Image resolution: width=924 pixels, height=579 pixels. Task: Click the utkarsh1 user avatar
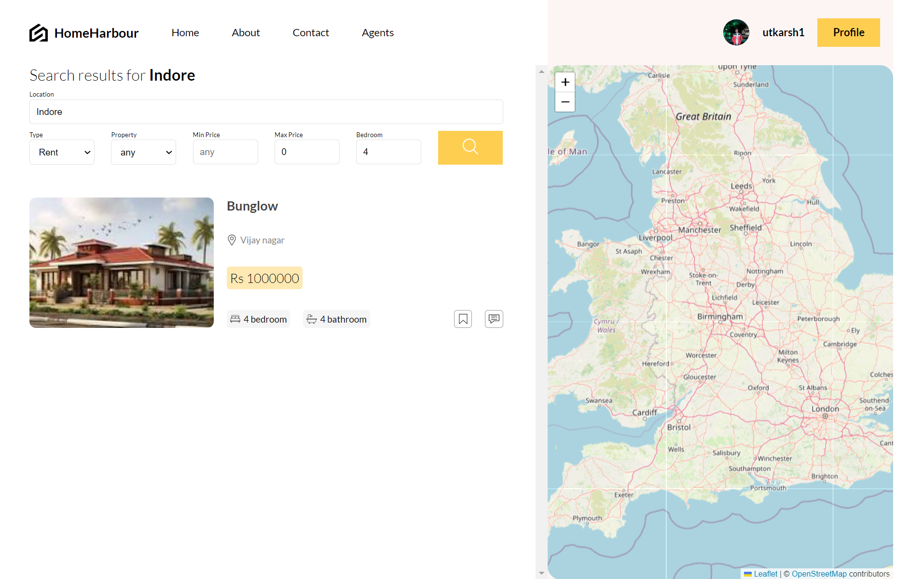[736, 32]
